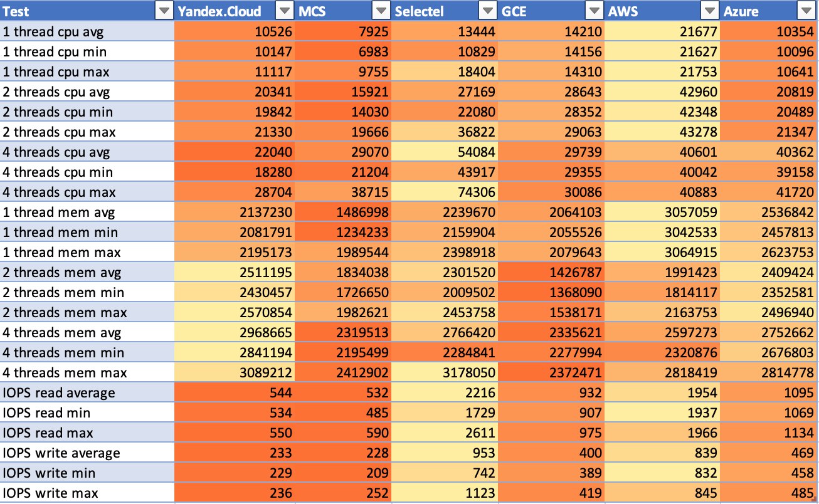This screenshot has height=504, width=819.
Task: Select the cell containing 21677
Action: (x=662, y=32)
